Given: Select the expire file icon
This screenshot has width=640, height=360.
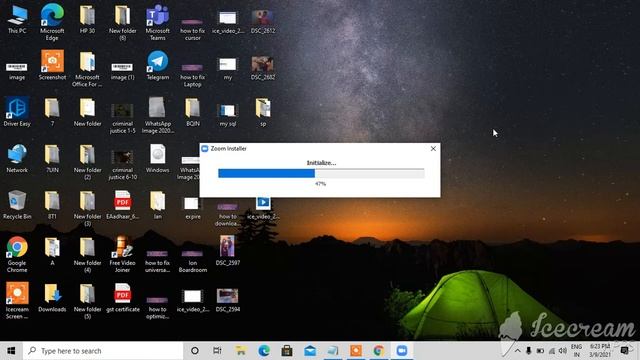Looking at the screenshot, I should [x=193, y=208].
